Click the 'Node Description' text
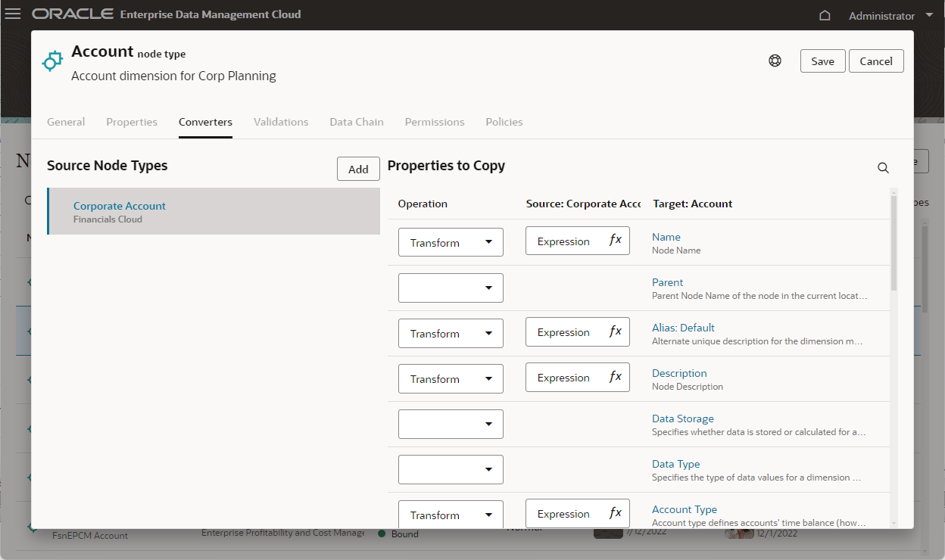This screenshot has width=945, height=560. [x=688, y=387]
